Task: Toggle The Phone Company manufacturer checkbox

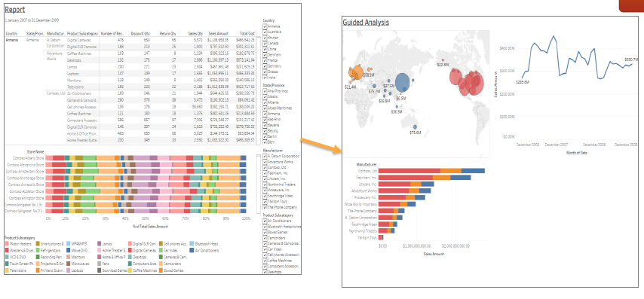Action: 265,207
